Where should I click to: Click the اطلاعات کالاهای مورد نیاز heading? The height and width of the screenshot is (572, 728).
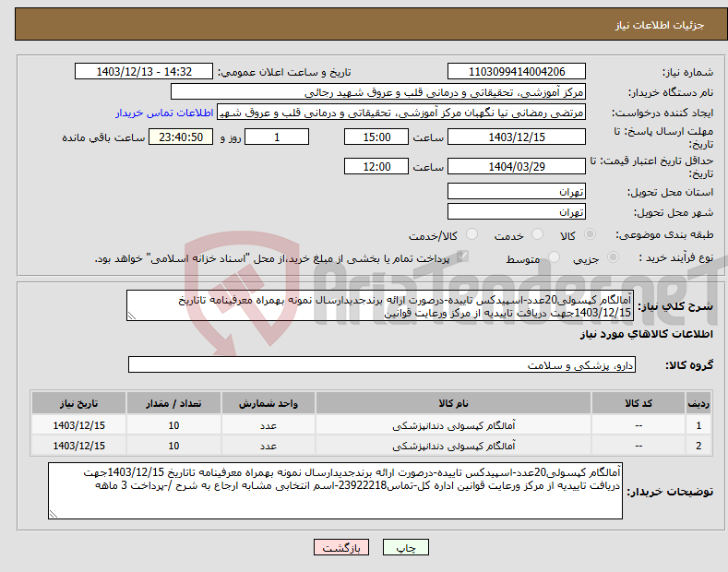tap(646, 334)
